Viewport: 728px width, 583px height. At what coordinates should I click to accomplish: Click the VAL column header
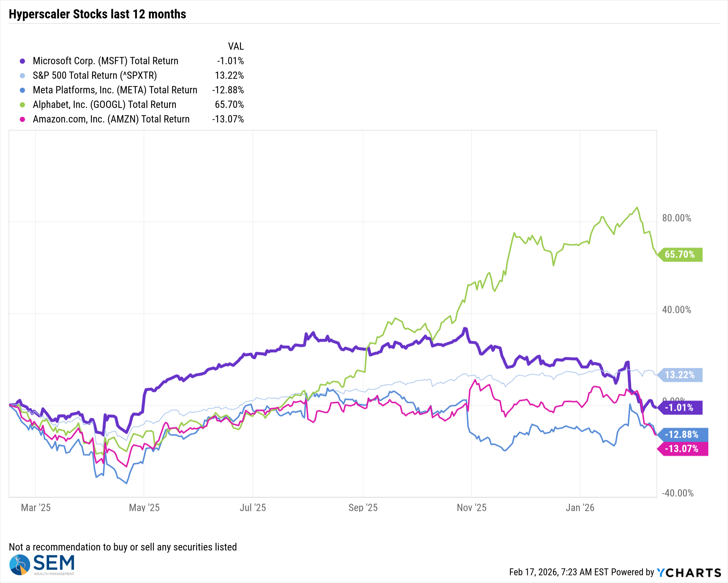236,46
